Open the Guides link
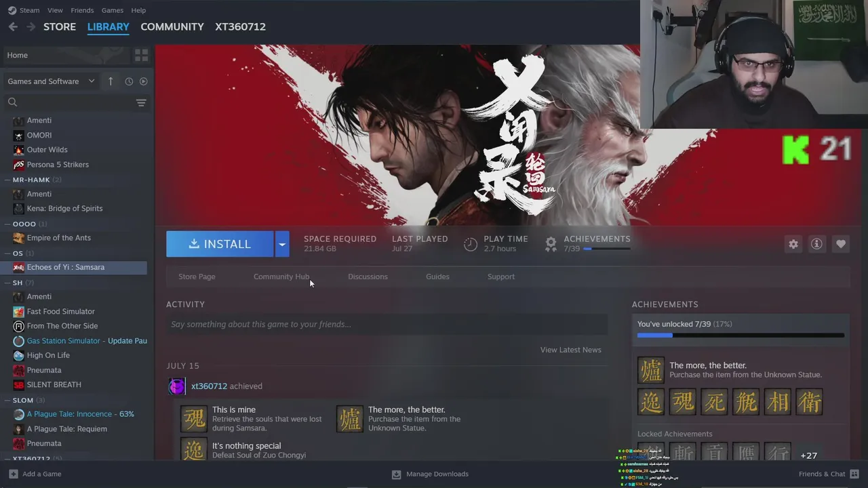 click(437, 277)
